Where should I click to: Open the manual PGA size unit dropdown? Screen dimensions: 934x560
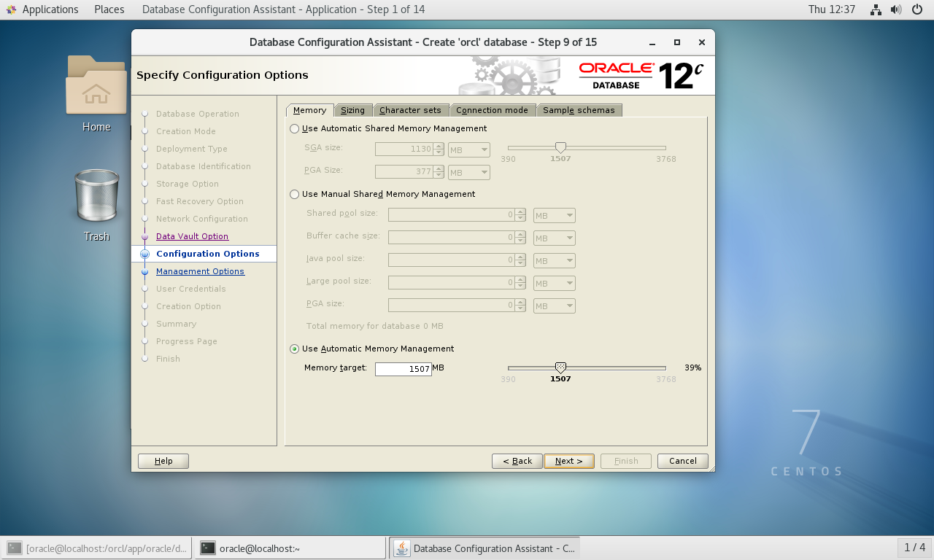(554, 306)
